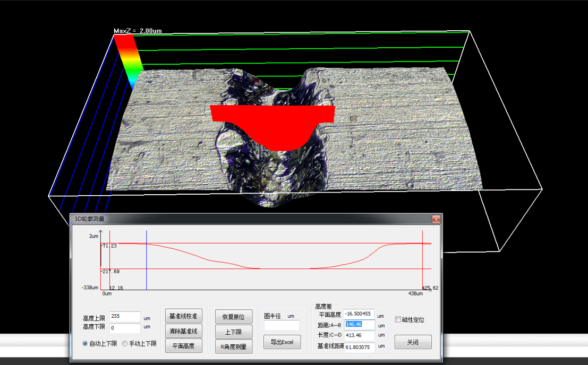This screenshot has height=365, width=588.
Task: Export data with the 导出Excel button
Action: coord(282,342)
